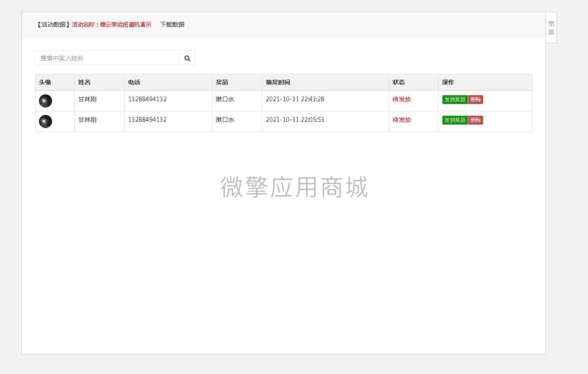
Task: Click 删除 on the first table row
Action: (475, 99)
